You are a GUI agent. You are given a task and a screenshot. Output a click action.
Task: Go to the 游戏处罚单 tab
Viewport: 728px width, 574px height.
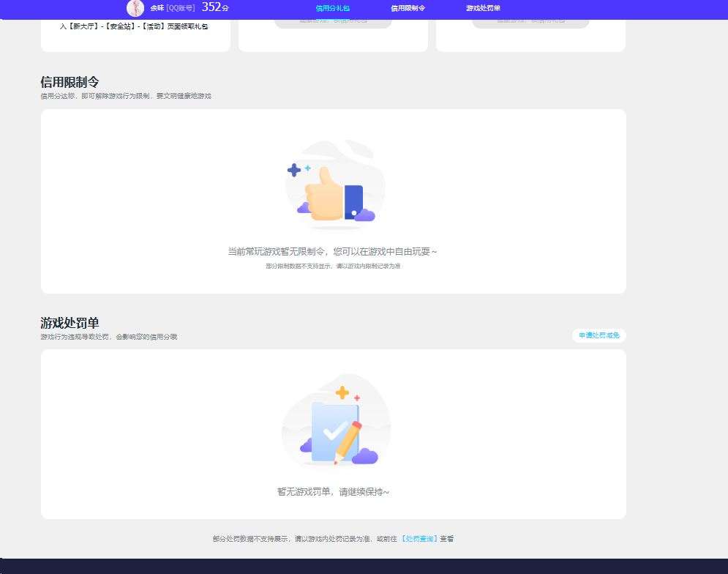(x=483, y=8)
